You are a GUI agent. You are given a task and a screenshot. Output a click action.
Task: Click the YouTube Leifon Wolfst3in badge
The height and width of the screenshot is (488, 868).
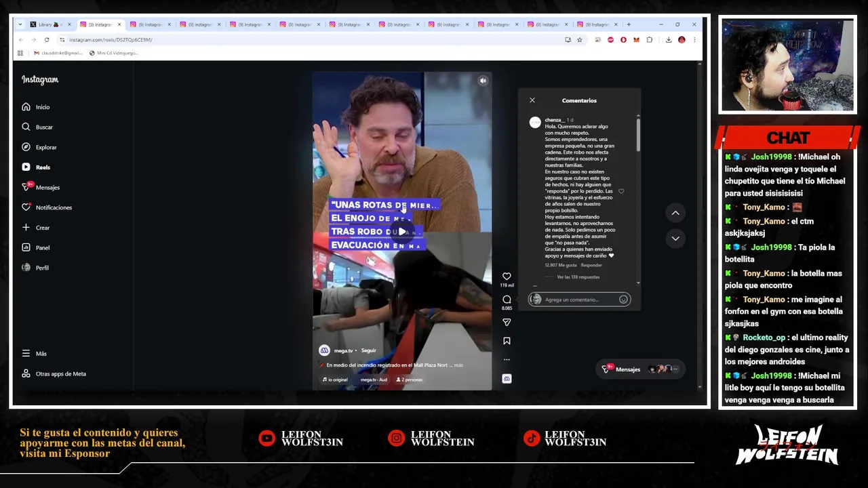point(301,439)
